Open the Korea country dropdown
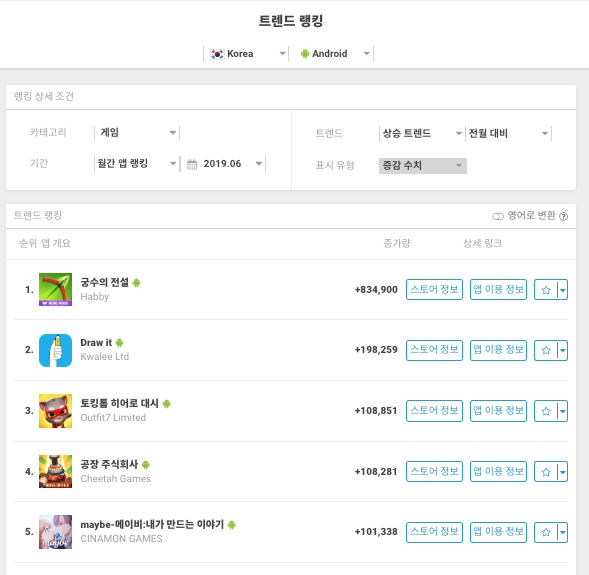Screen dimensions: 589x575 (x=246, y=54)
